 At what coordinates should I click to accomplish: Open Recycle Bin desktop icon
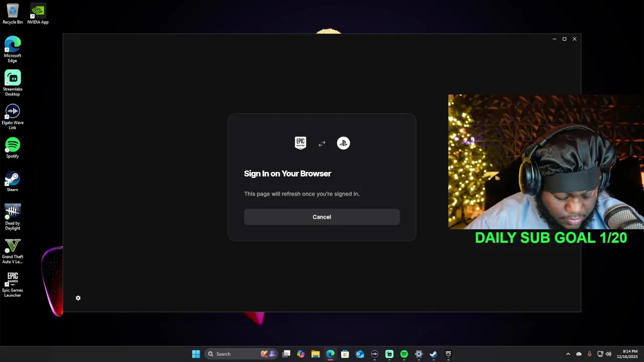(x=13, y=14)
